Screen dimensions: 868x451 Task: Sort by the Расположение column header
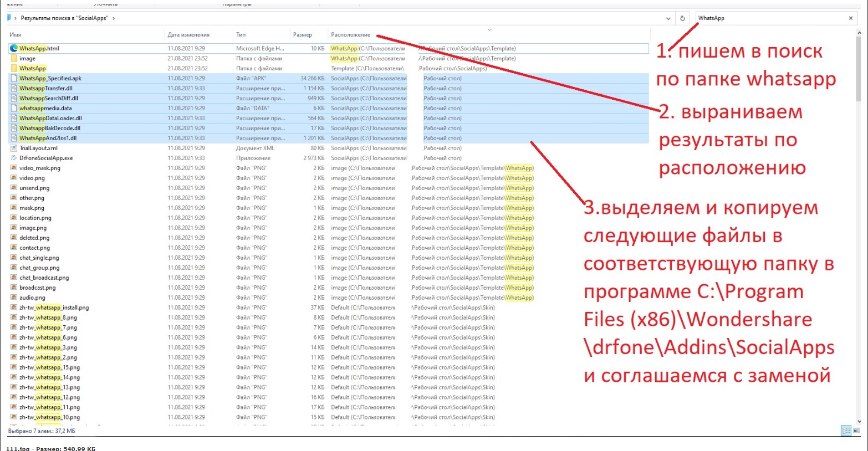(350, 34)
